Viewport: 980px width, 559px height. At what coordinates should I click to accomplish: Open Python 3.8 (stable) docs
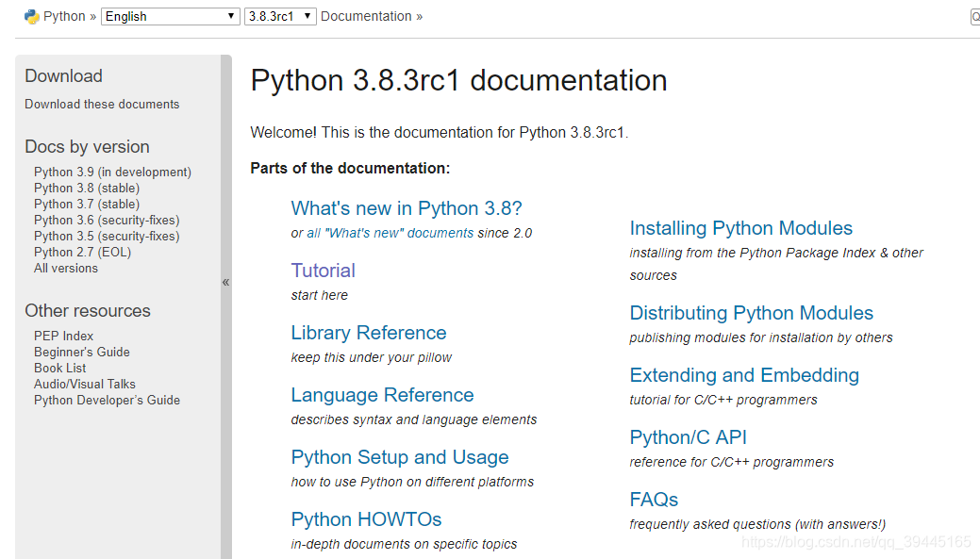(87, 188)
